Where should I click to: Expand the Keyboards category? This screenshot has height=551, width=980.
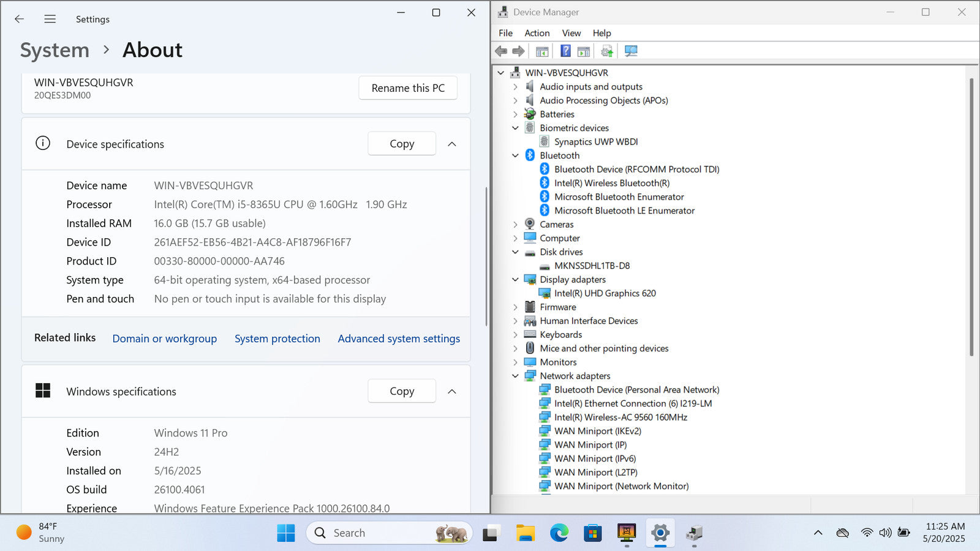pos(515,335)
